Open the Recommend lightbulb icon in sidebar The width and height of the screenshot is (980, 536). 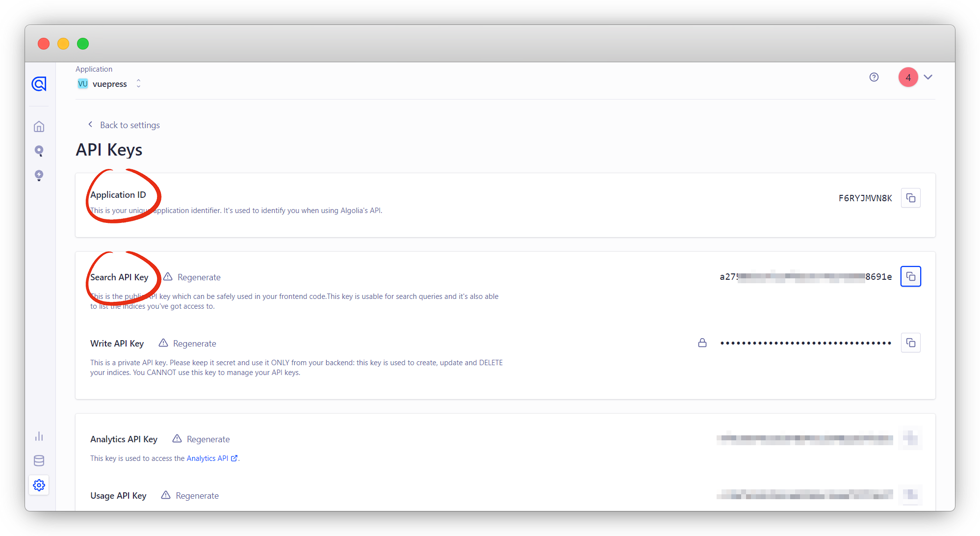(39, 175)
